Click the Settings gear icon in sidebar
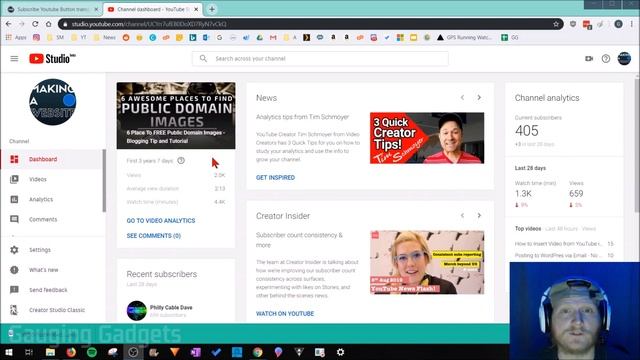Viewport: 640px width, 360px height. click(14, 250)
